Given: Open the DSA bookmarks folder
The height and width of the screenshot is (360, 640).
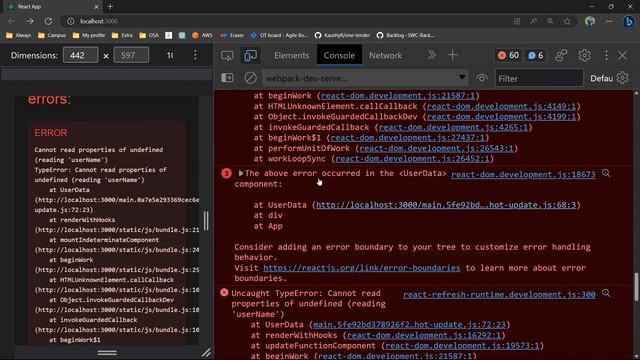Looking at the screenshot, I should click(149, 36).
